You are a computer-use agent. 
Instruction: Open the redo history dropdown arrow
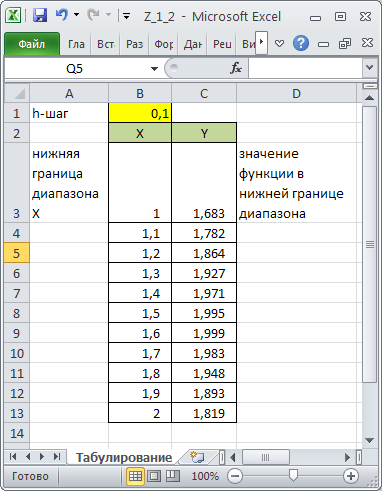coord(108,15)
